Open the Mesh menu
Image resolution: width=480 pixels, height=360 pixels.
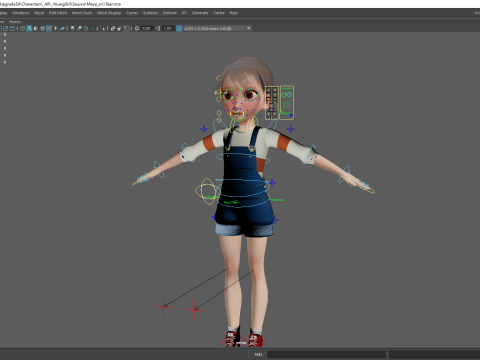tap(39, 13)
